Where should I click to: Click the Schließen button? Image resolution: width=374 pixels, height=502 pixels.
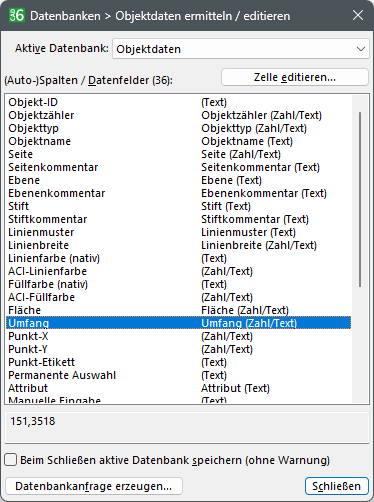coord(337,486)
